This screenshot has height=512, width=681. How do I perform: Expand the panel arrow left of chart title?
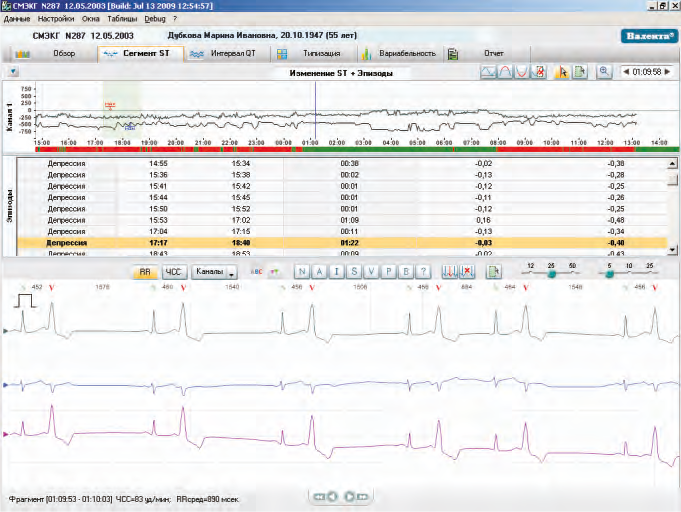12,73
